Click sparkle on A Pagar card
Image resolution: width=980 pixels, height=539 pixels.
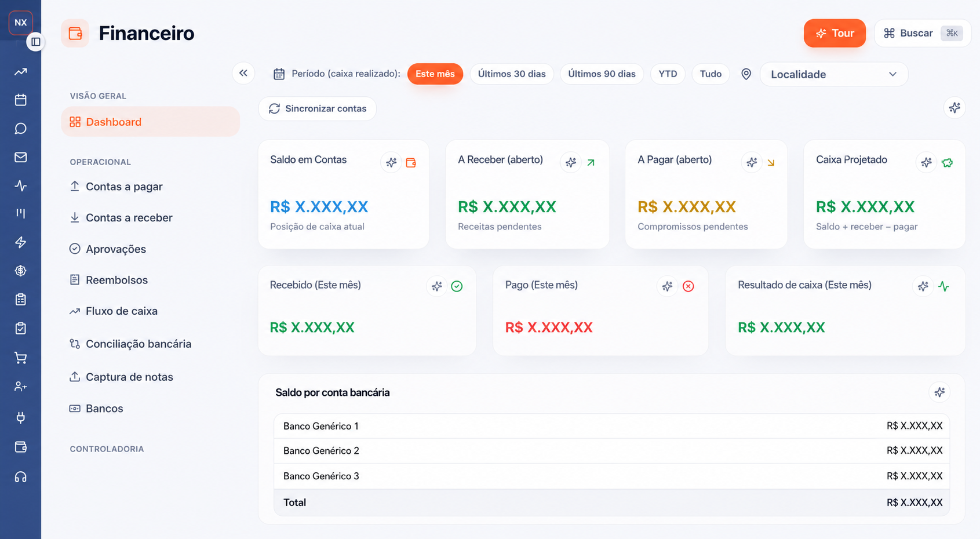[752, 162]
